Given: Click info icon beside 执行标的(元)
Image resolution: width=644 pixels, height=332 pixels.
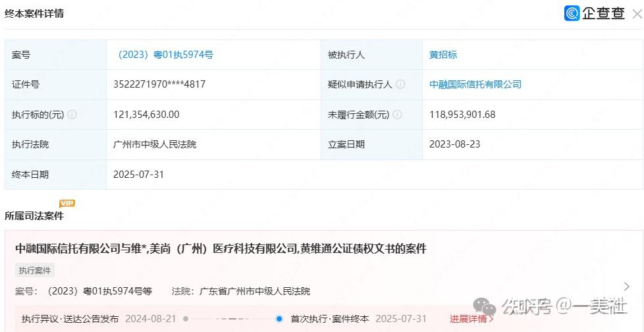Looking at the screenshot, I should (72, 115).
